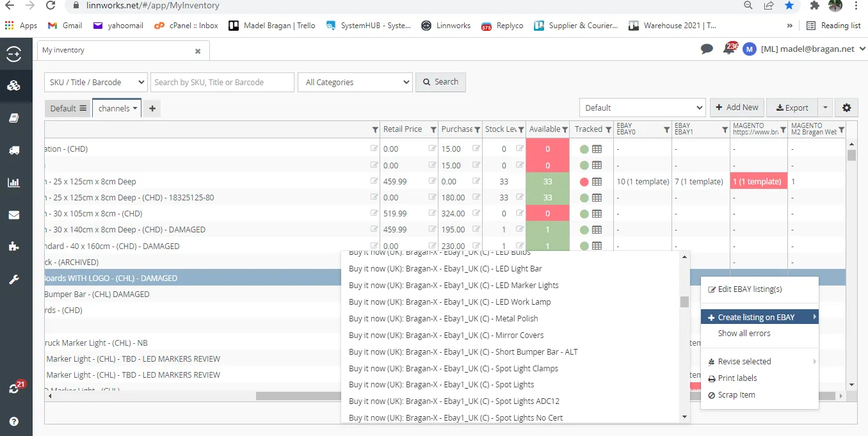Open stock table icon in 30 x 105cm row

(597, 214)
